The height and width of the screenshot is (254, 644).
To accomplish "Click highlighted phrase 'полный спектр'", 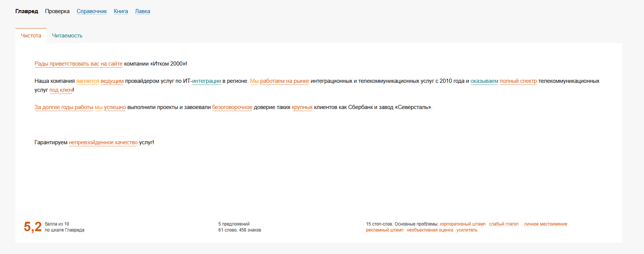I will 518,81.
